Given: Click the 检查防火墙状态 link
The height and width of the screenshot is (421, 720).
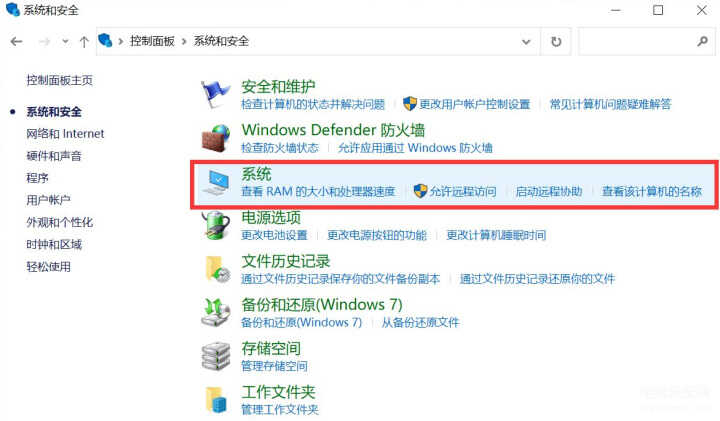Looking at the screenshot, I should (280, 148).
